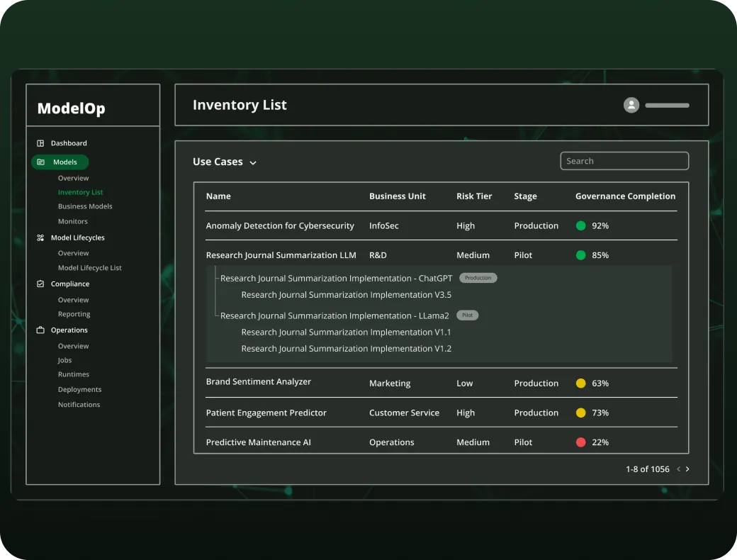Click the red status dot for Predictive Maintenance AI
737x560 pixels.
tap(583, 442)
